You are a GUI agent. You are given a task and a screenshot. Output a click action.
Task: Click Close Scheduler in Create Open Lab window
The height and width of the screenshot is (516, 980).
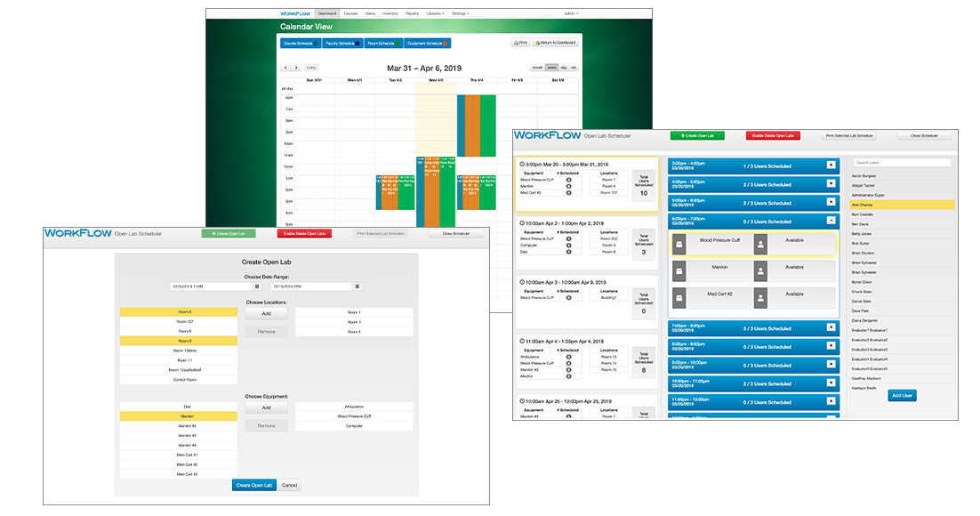456,233
